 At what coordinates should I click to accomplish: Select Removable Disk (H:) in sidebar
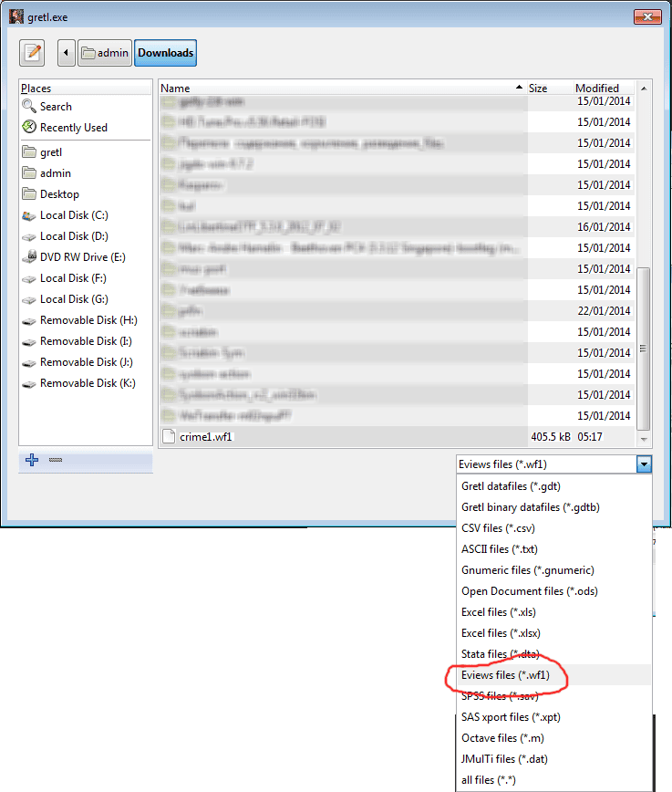(x=88, y=320)
